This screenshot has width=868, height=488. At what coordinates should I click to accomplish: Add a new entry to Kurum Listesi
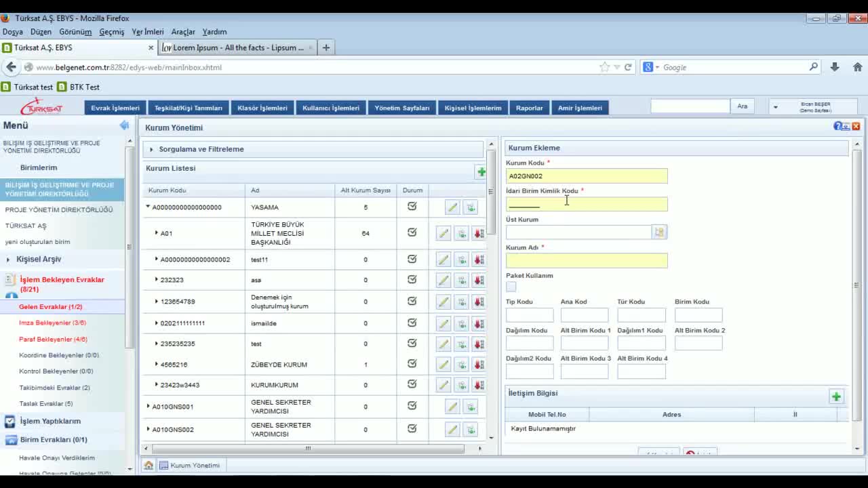[481, 172]
